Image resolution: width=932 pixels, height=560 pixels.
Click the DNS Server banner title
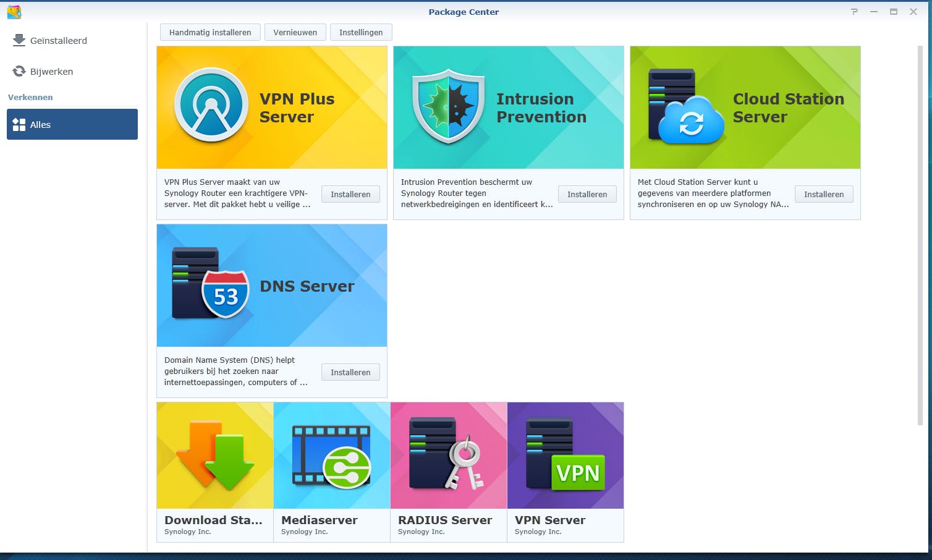(x=307, y=286)
